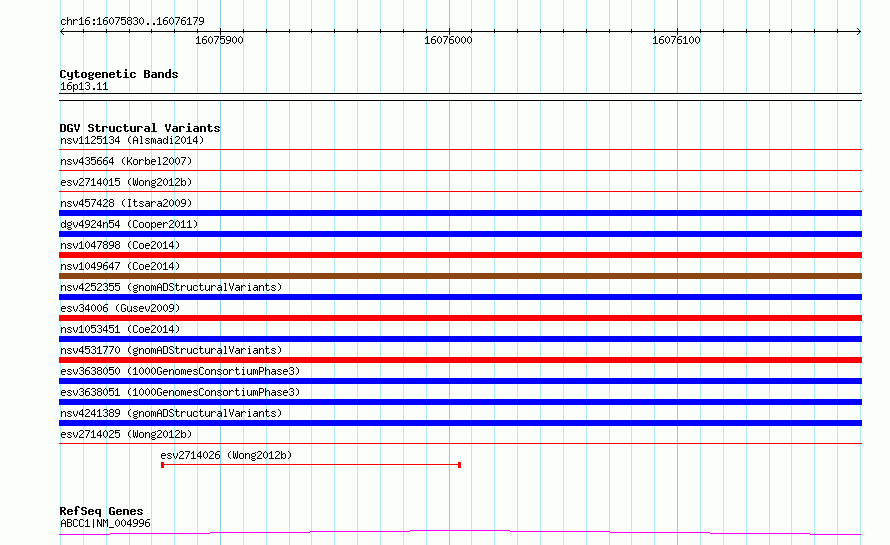Click the blue bar under nsv457428
This screenshot has height=545, width=890.
(460, 213)
